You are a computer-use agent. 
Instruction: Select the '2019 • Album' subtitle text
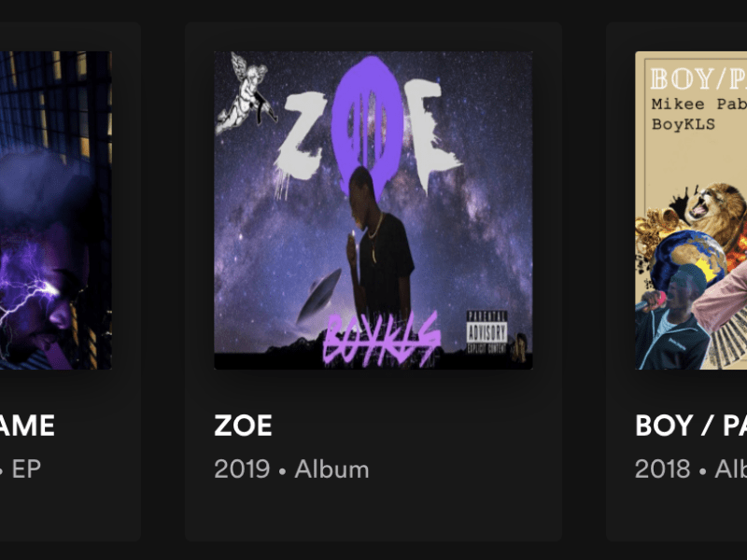291,469
